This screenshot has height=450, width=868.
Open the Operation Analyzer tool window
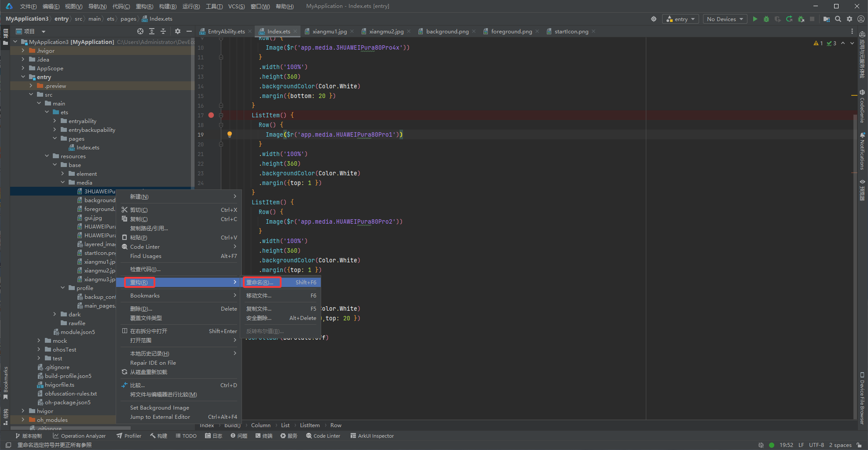pyautogui.click(x=79, y=436)
